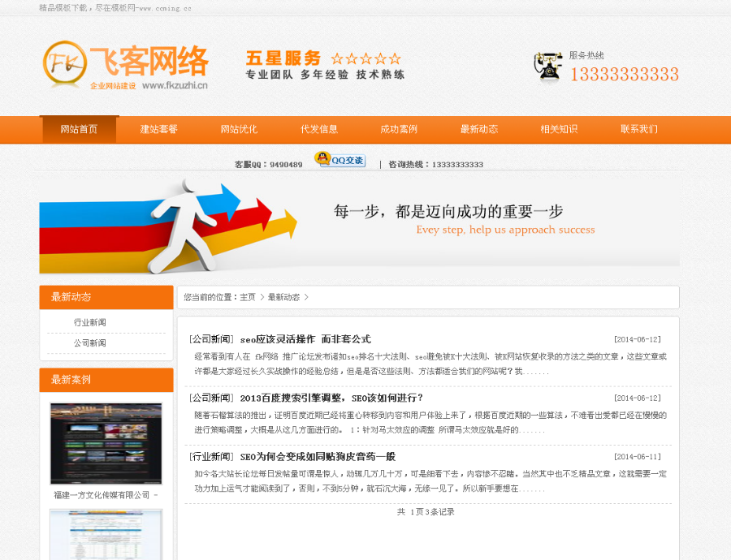This screenshot has height=560, width=731.
Task: Click the 成功案例 navigation item
Action: 398,129
